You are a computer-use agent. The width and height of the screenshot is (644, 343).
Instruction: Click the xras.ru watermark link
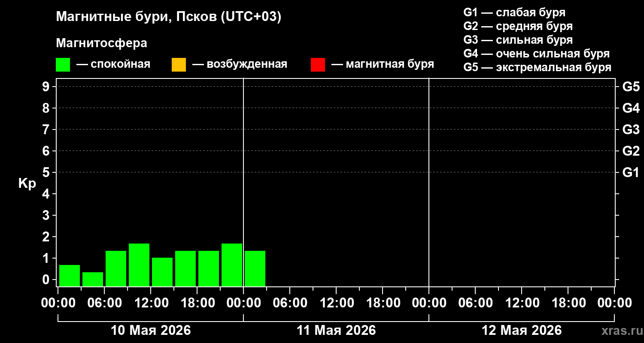(x=620, y=331)
